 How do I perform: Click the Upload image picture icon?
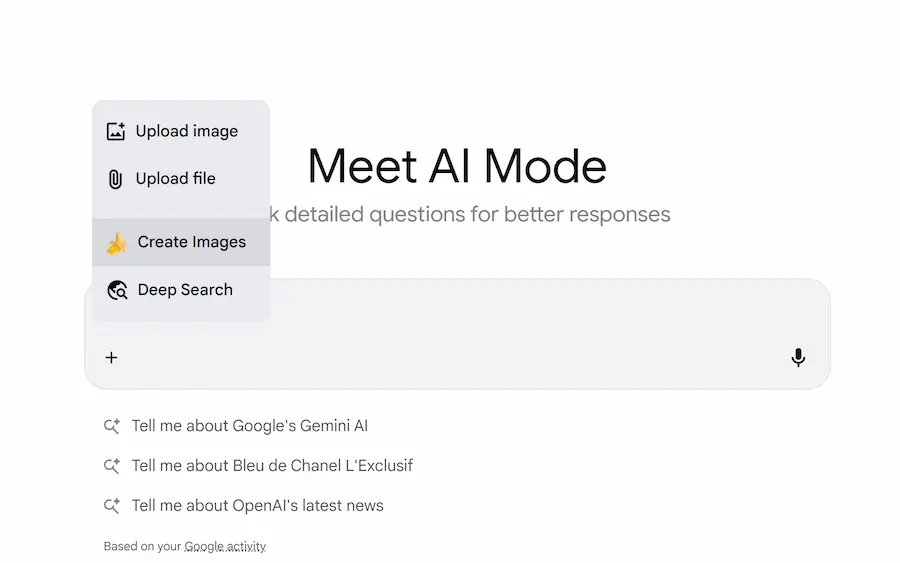116,131
